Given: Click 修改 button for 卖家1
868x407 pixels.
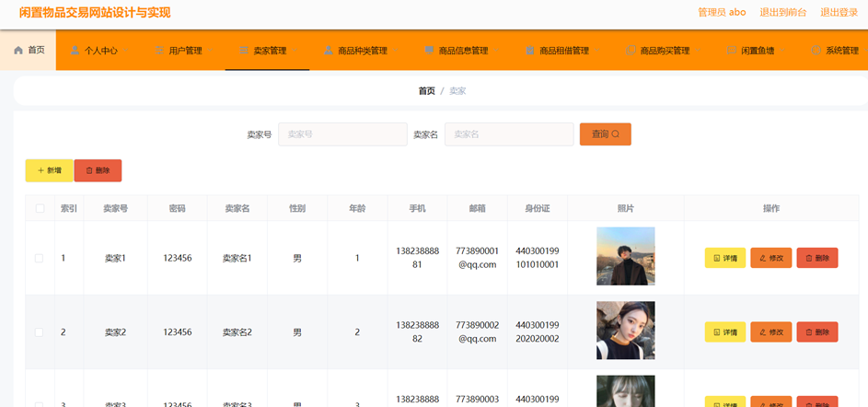Looking at the screenshot, I should click(771, 258).
